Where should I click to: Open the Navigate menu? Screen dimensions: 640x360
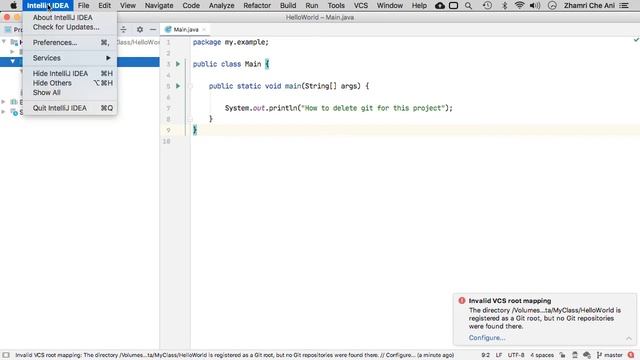coord(159,5)
